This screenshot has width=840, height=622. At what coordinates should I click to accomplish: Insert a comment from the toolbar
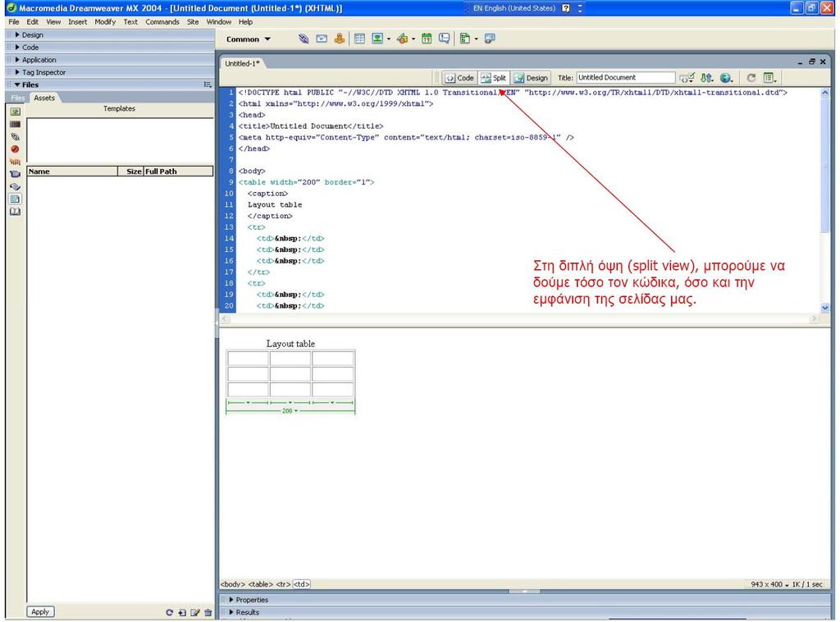(444, 39)
